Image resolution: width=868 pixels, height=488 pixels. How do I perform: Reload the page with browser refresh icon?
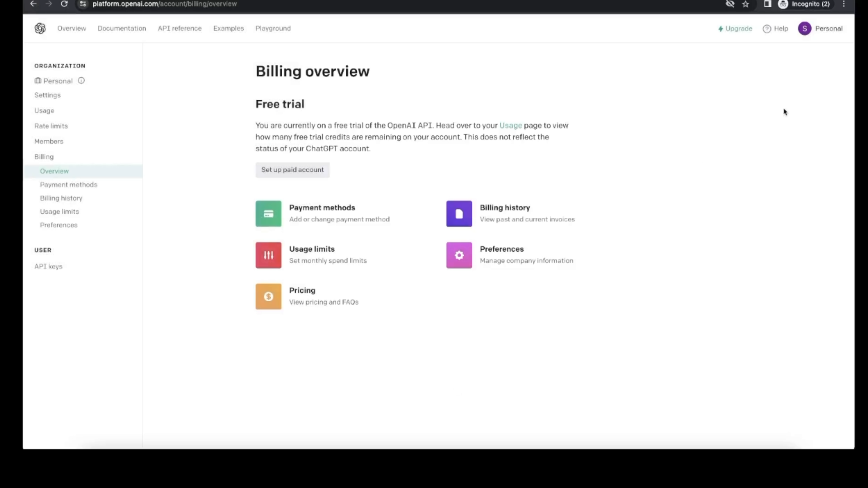coord(64,4)
